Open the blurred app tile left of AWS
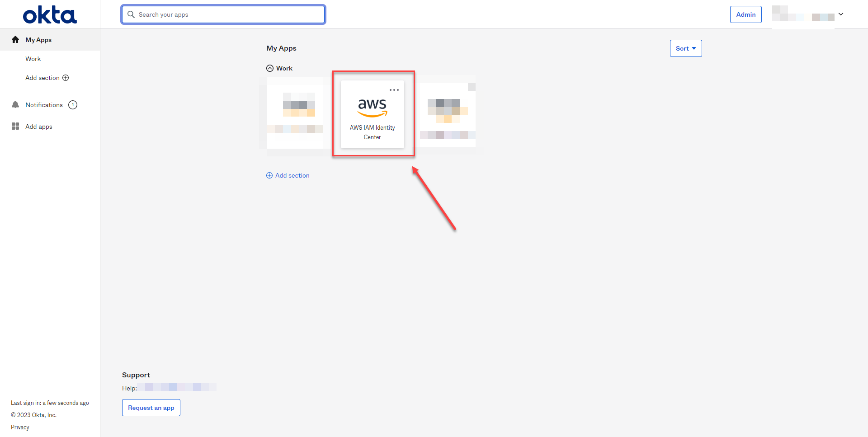868x437 pixels. coord(295,113)
